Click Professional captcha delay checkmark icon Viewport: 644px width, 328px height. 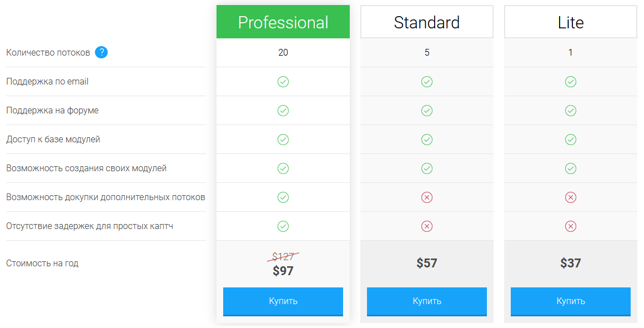(x=283, y=226)
